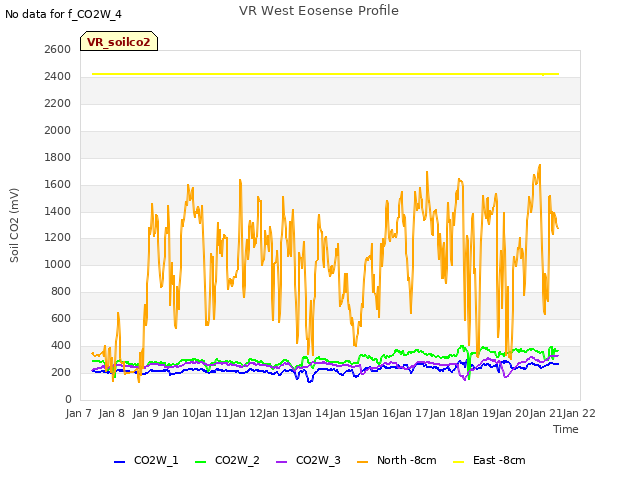Click the VR_soilco2 label box

119,41
